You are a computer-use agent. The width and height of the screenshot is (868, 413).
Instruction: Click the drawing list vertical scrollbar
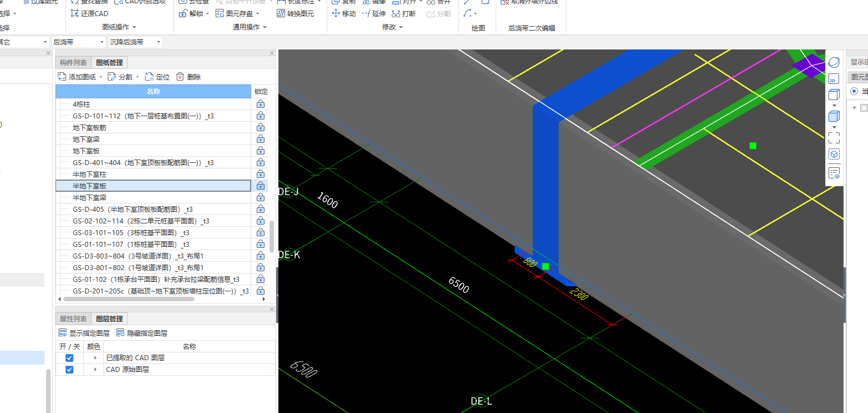[x=272, y=237]
